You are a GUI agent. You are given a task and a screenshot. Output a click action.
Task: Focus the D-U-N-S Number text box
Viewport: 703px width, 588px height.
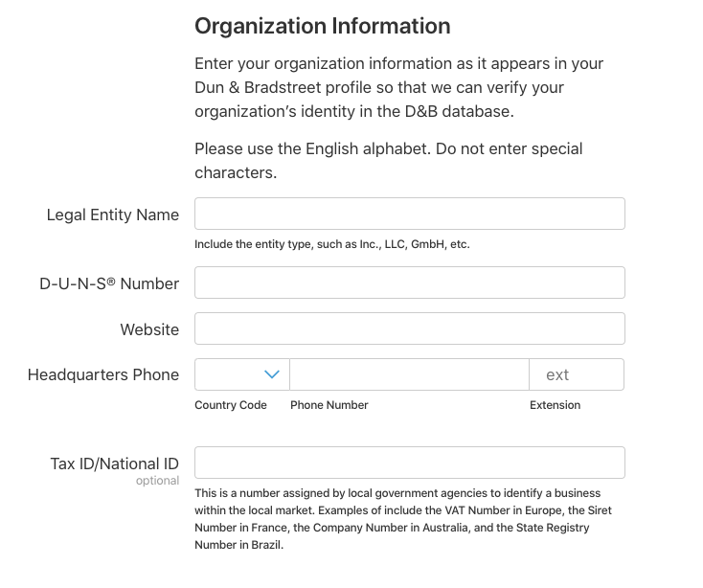tap(409, 283)
